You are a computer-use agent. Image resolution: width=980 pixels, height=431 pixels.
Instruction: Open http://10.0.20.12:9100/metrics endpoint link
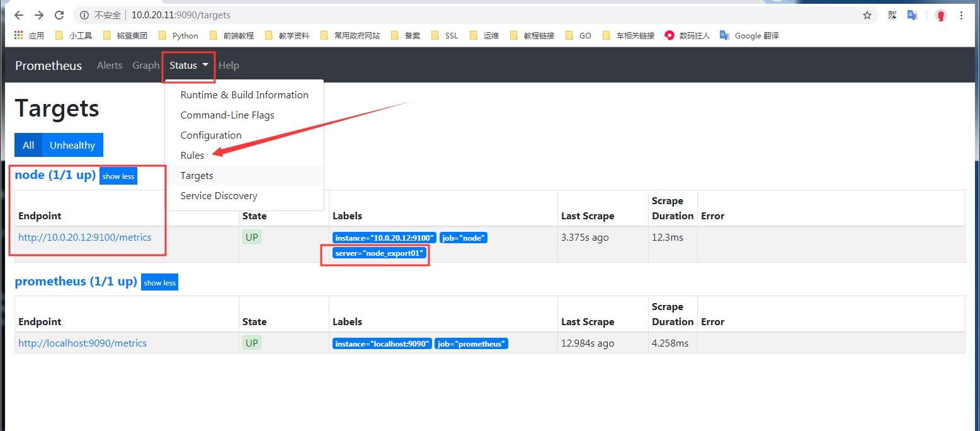85,238
